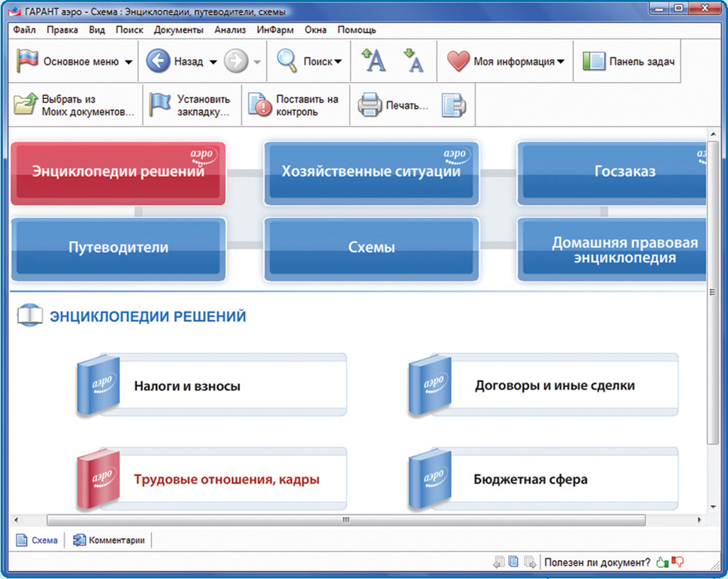Viewport: 728px width, 579px height.
Task: Click the Back arrow icon (Назад)
Action: (x=158, y=61)
